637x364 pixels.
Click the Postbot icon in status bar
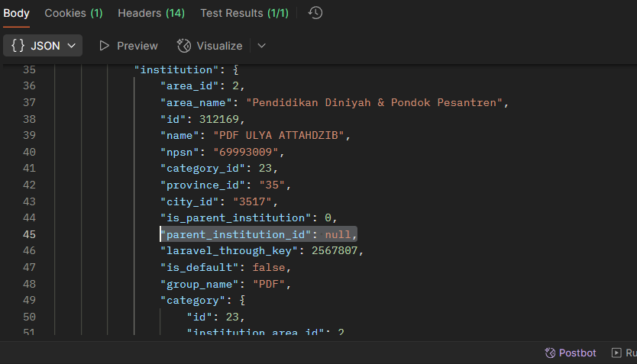pyautogui.click(x=550, y=353)
